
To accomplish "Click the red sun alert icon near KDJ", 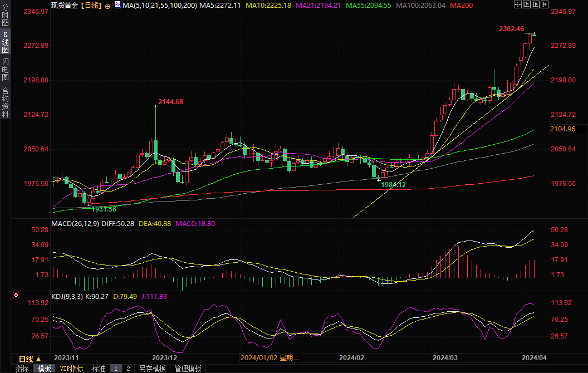I will point(16,295).
